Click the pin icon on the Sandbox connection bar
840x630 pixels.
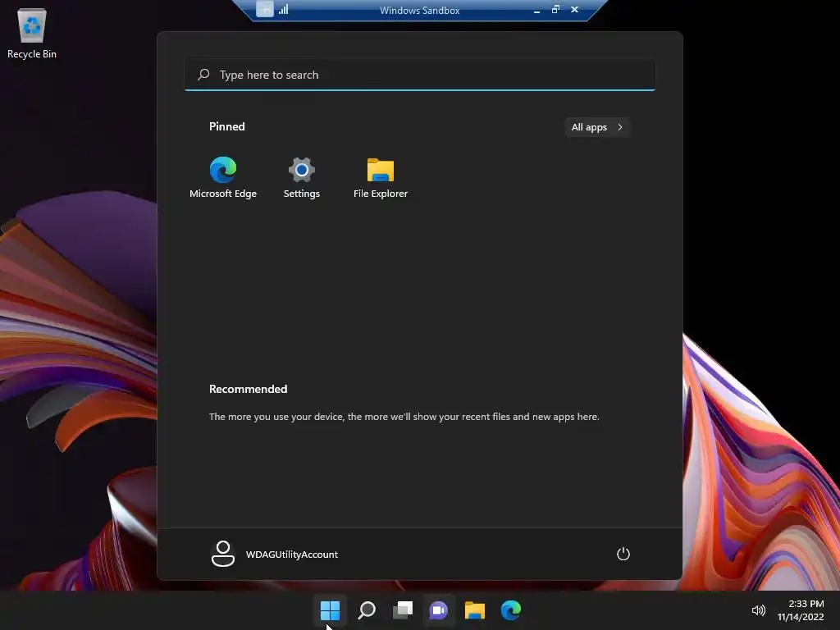point(265,9)
